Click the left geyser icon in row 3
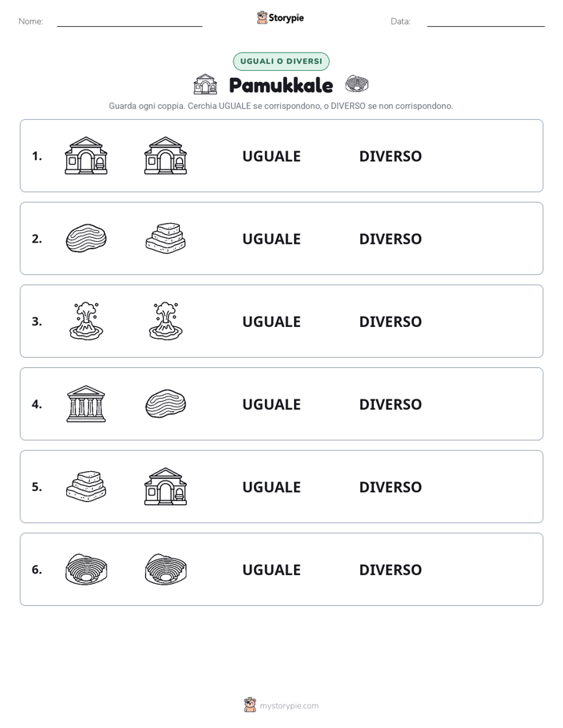The height and width of the screenshot is (728, 563). point(86,321)
